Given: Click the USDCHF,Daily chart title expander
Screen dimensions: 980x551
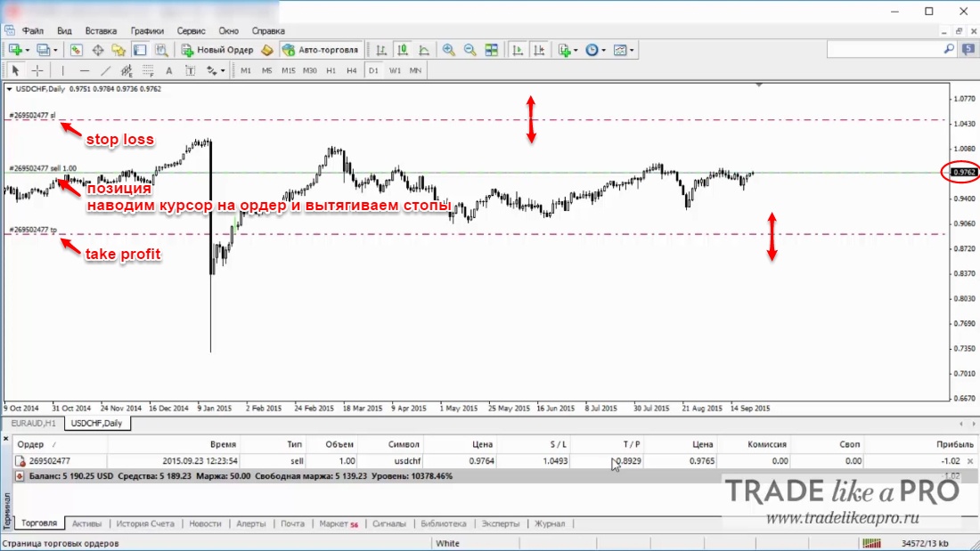Looking at the screenshot, I should pos(10,89).
